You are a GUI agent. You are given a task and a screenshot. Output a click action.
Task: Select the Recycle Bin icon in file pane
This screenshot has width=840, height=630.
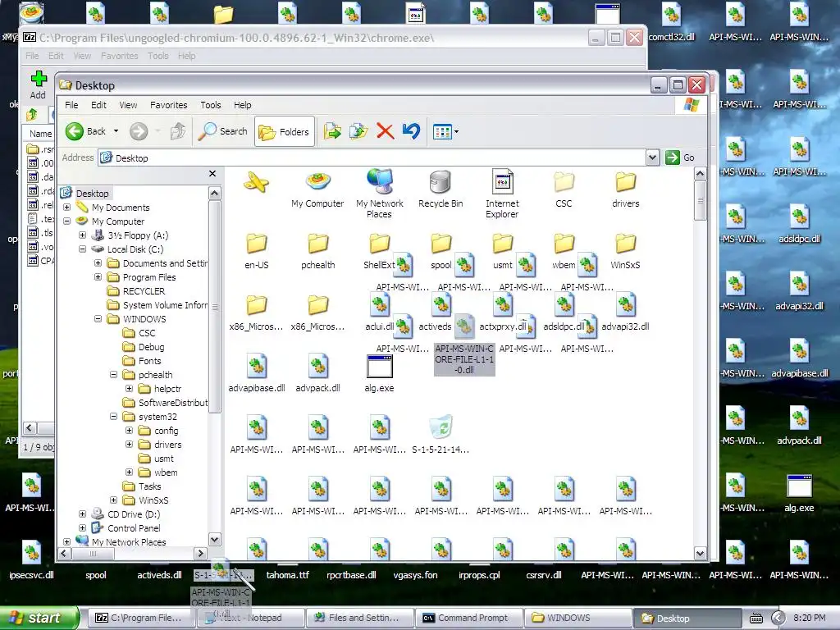[x=441, y=189]
